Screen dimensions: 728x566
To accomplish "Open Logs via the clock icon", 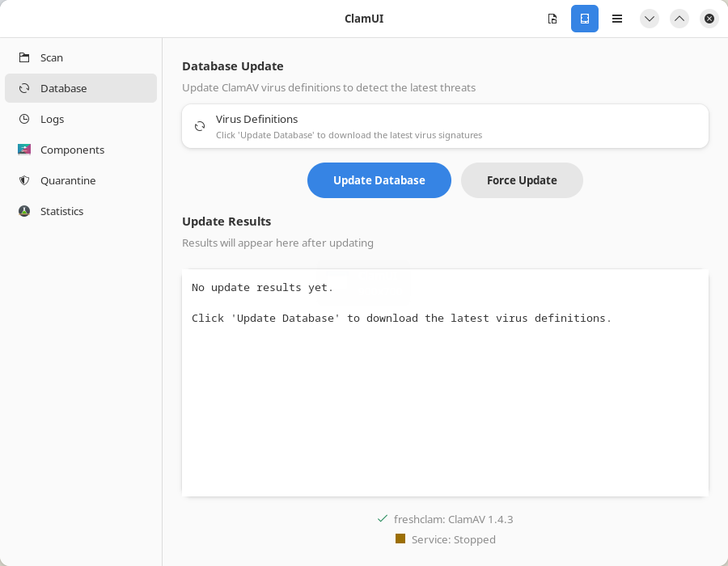I will click(x=24, y=119).
